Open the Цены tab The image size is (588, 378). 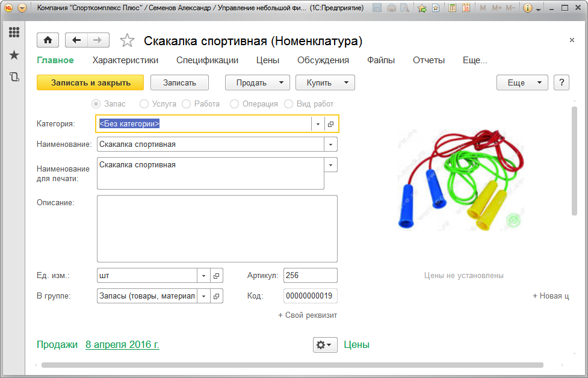pyautogui.click(x=267, y=60)
